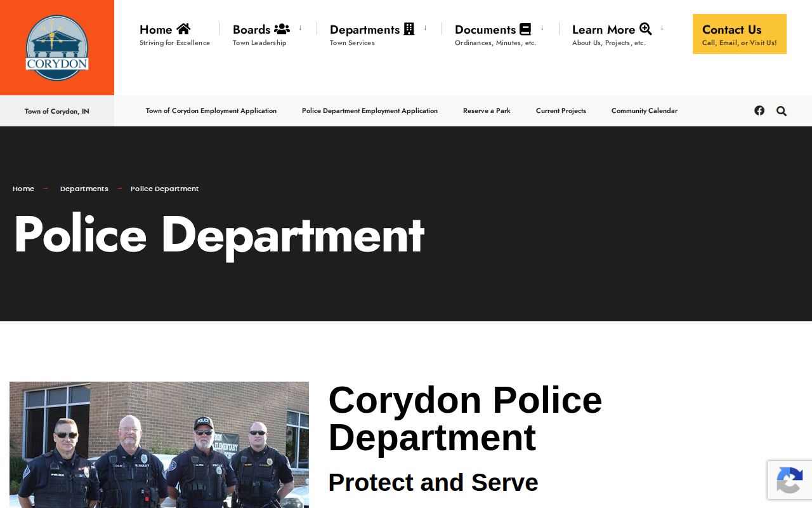Open the Facebook icon link
812x508 pixels.
click(759, 110)
